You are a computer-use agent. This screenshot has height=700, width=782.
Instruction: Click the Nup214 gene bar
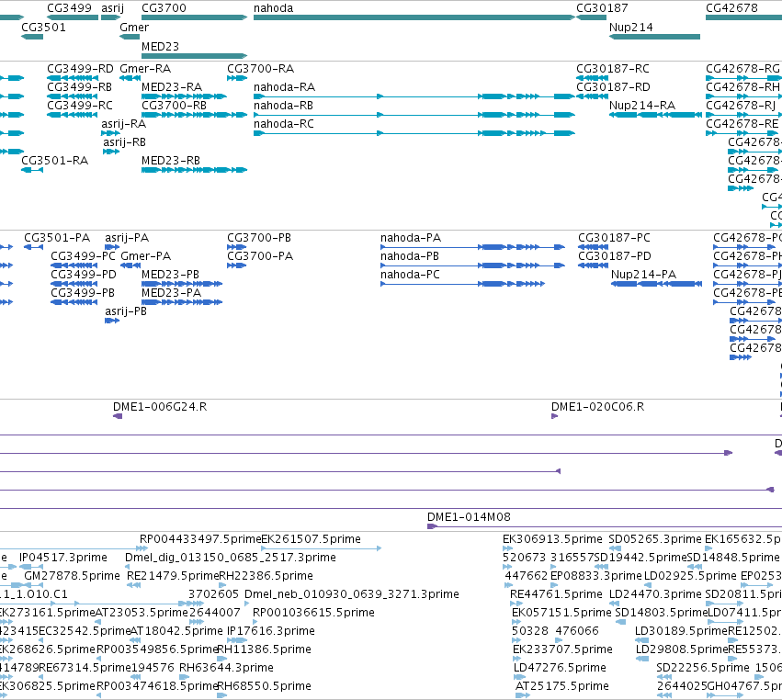tap(655, 37)
